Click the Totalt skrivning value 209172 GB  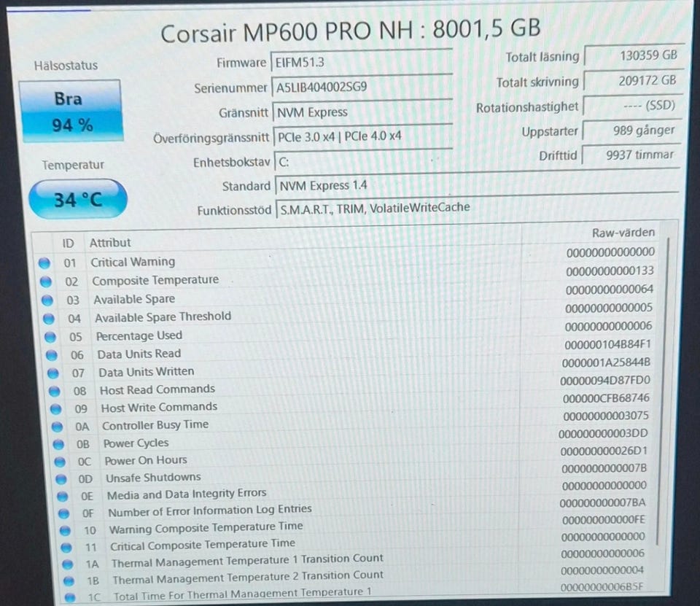point(633,81)
